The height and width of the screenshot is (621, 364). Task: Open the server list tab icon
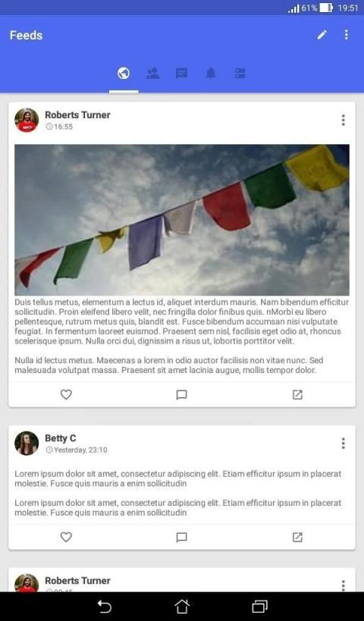pyautogui.click(x=240, y=74)
